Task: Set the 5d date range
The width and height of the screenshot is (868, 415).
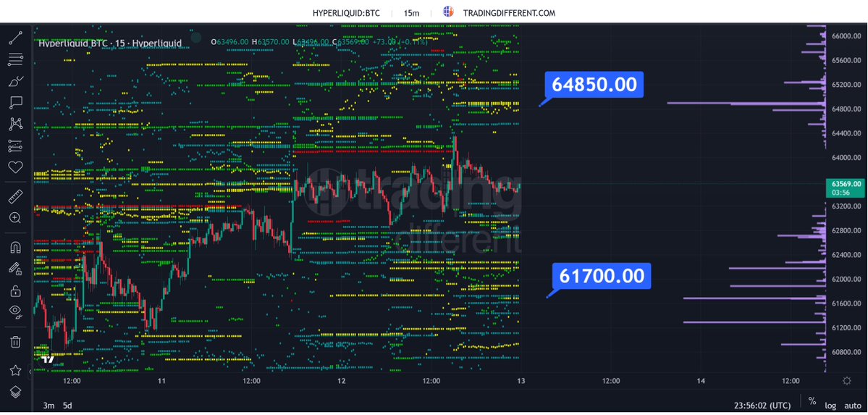Action: click(67, 405)
